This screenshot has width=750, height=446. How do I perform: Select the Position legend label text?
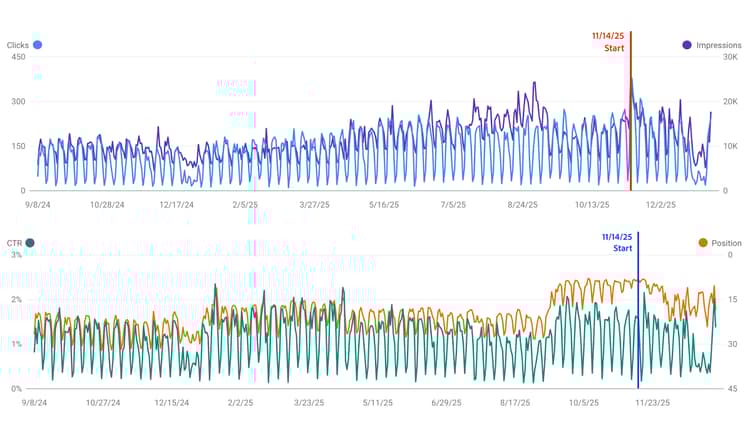[726, 243]
